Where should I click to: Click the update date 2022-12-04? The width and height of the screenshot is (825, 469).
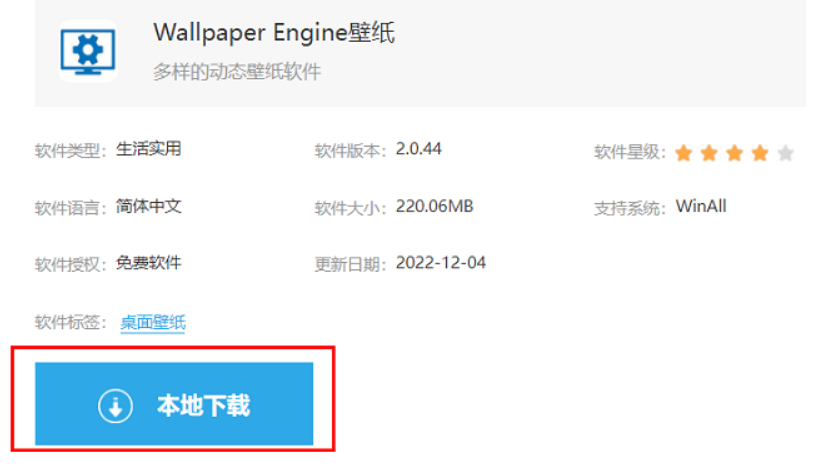point(441,262)
